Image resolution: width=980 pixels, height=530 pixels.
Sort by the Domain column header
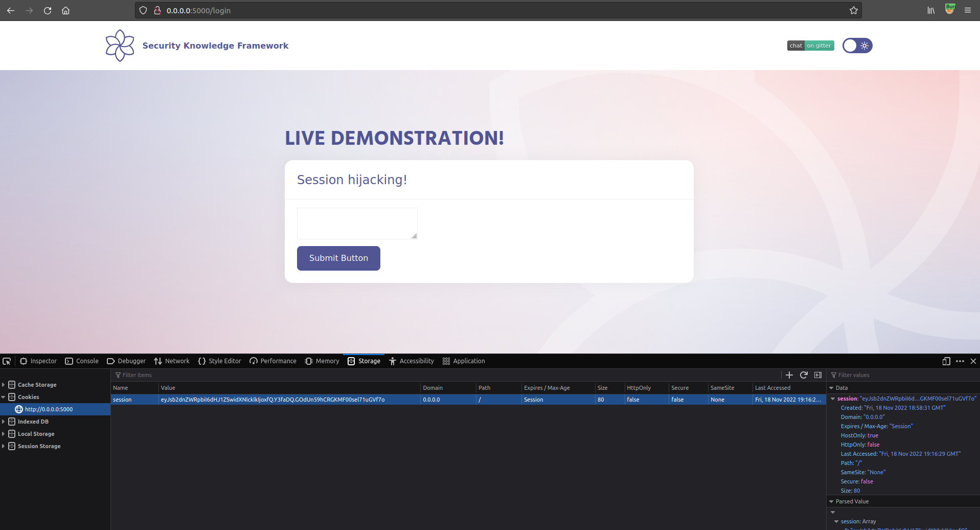(448, 388)
